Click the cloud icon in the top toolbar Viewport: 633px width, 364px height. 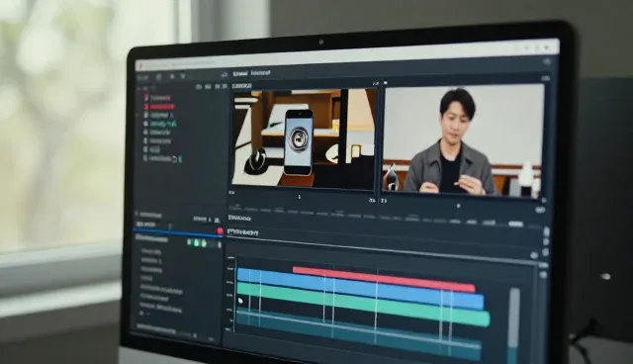coord(225,74)
